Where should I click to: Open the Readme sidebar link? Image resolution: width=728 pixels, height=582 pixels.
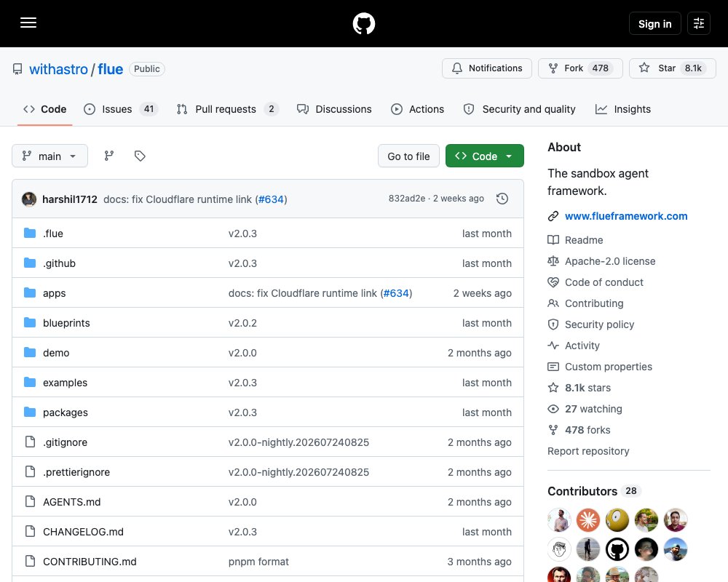point(584,240)
